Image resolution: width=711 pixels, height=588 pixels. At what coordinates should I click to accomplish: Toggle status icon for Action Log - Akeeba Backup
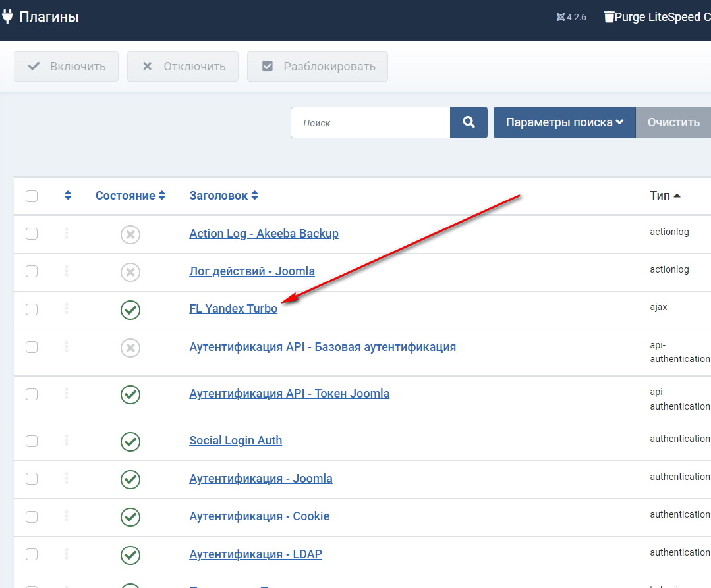pyautogui.click(x=130, y=234)
